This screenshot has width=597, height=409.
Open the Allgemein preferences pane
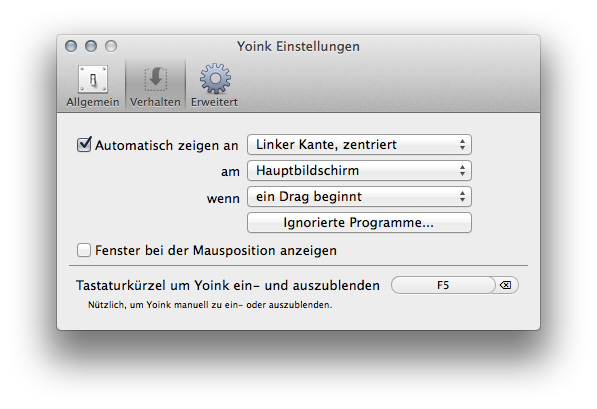pos(93,86)
